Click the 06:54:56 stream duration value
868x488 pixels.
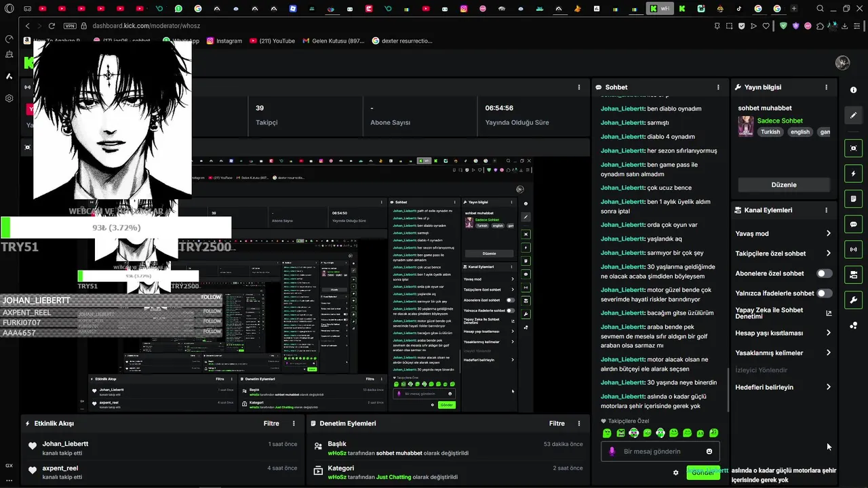499,108
